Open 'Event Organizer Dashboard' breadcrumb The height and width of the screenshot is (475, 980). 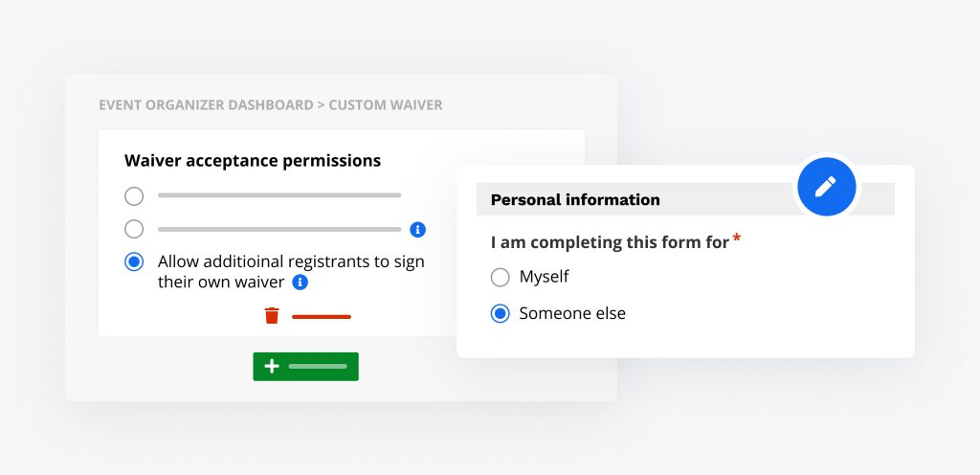click(207, 105)
